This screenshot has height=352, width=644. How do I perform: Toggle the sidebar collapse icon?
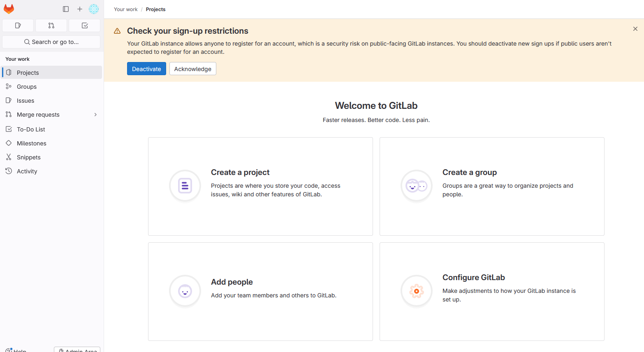click(66, 9)
